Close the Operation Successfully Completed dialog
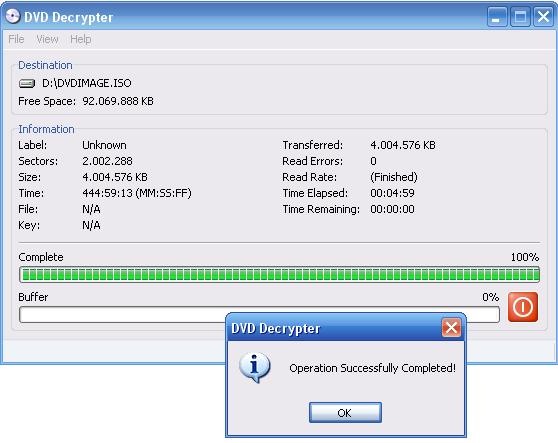 pyautogui.click(x=451, y=327)
